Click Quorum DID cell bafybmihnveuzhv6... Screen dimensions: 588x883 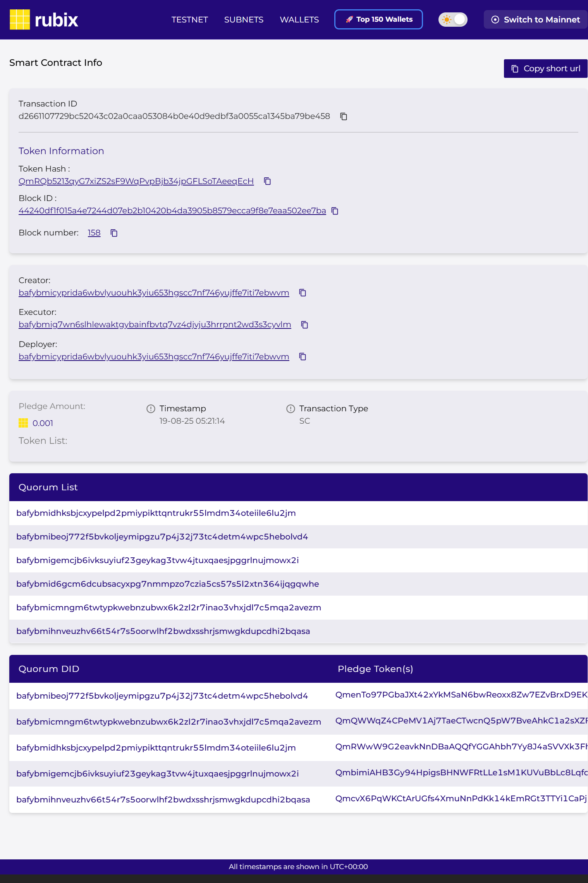coord(163,800)
